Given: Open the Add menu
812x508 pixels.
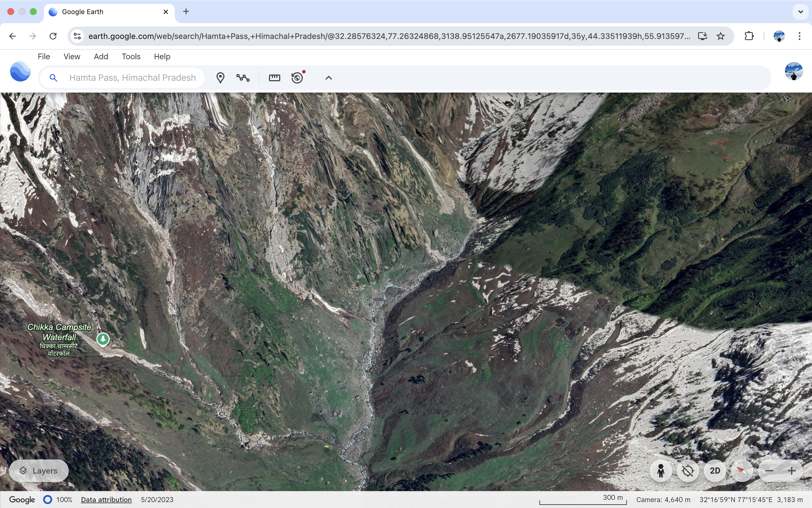Looking at the screenshot, I should [x=101, y=56].
